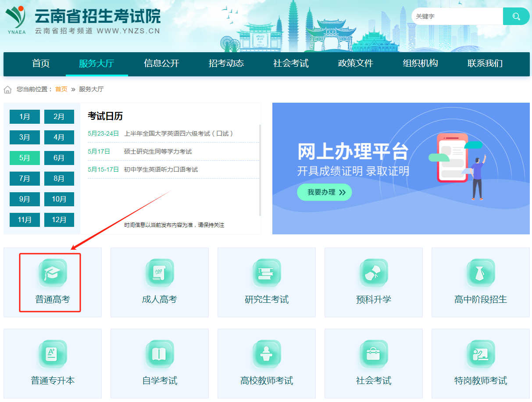532x402 pixels.
Task: Open 高中阶段招生 tie icon
Action: [481, 273]
